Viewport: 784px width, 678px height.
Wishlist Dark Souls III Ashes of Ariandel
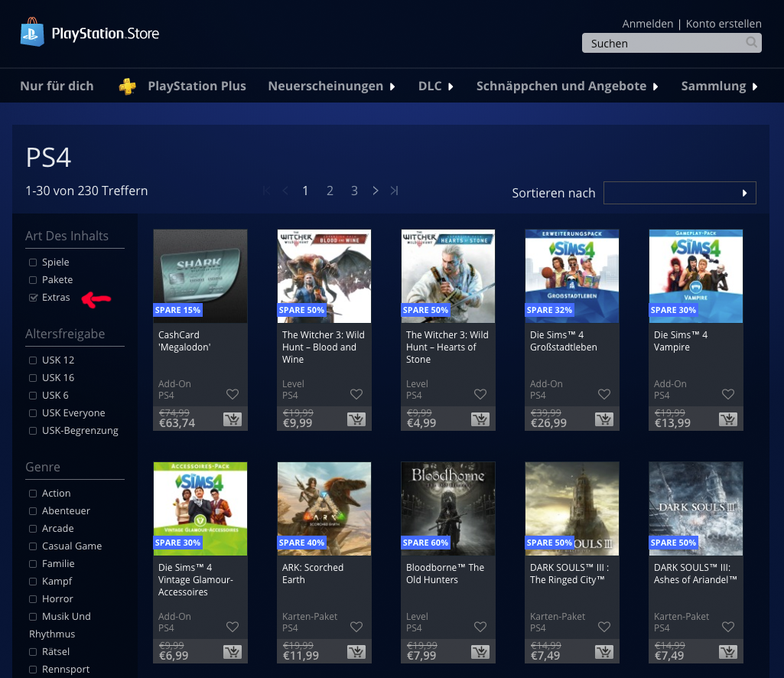click(728, 627)
